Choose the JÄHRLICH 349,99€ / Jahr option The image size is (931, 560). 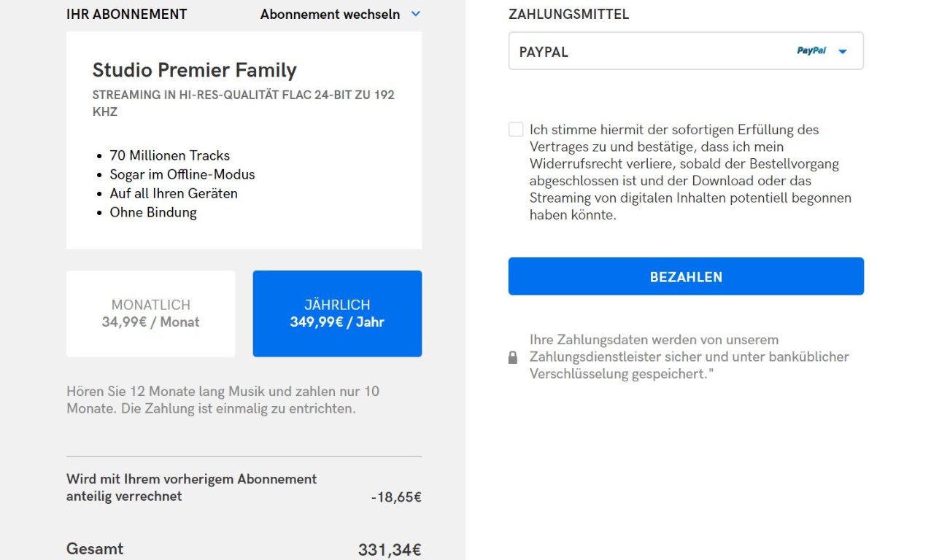(x=337, y=314)
